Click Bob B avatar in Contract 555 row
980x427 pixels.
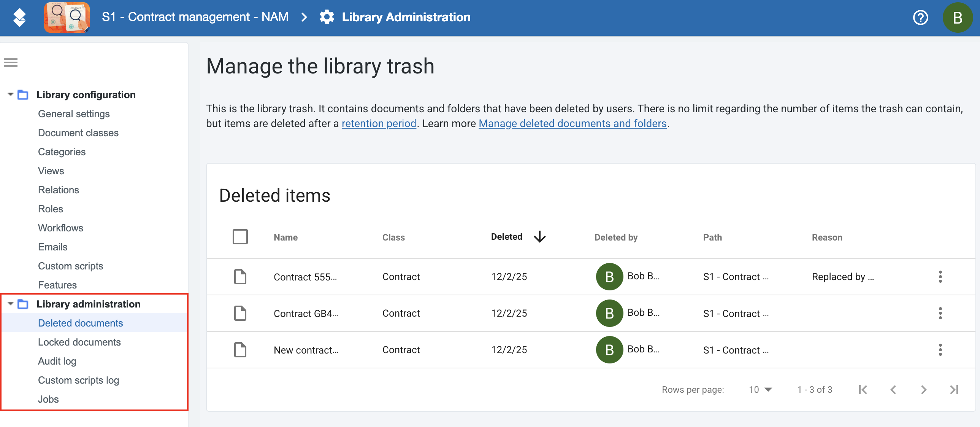pos(609,277)
